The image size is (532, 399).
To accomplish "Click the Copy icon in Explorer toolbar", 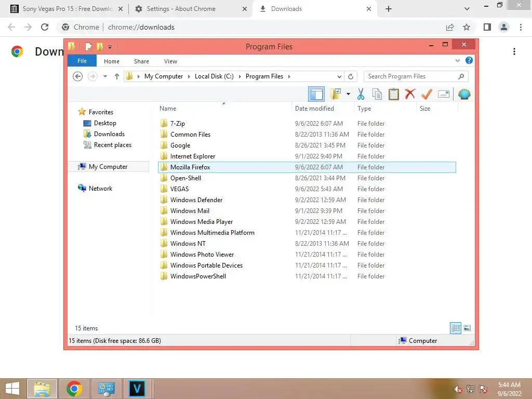I will [377, 94].
